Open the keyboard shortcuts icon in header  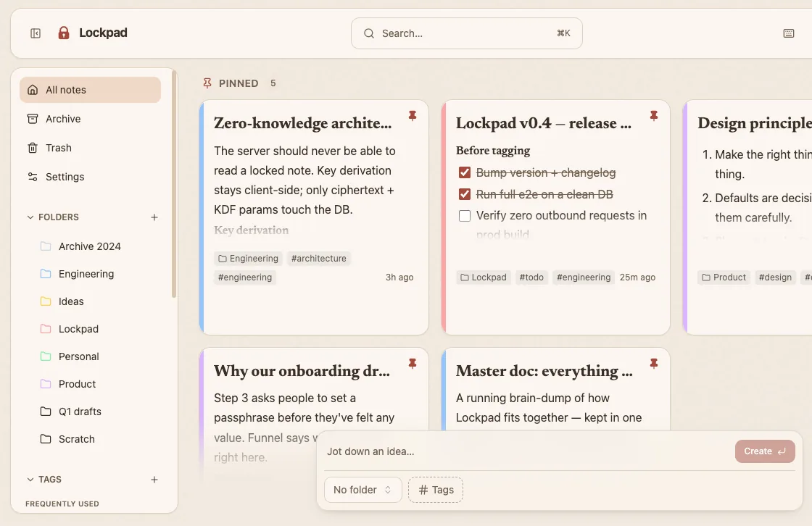788,33
